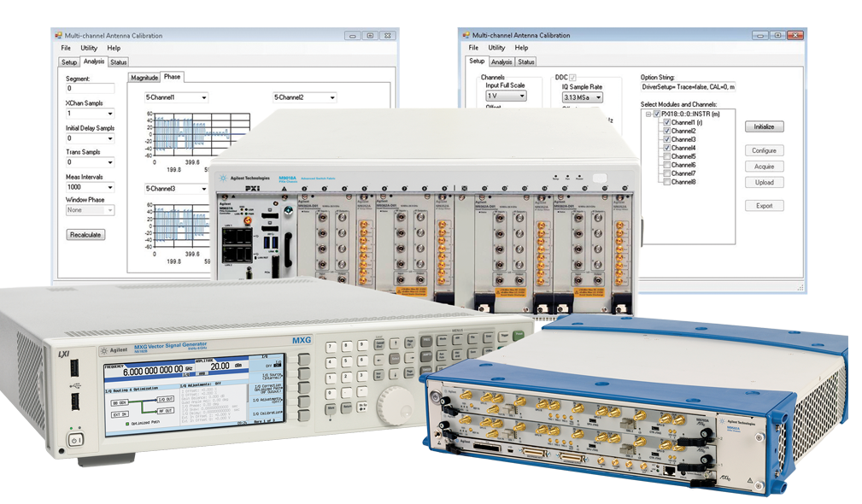The height and width of the screenshot is (504, 862).
Task: Open the Input Full Scale dropdown showing 1 V
Action: pyautogui.click(x=506, y=96)
